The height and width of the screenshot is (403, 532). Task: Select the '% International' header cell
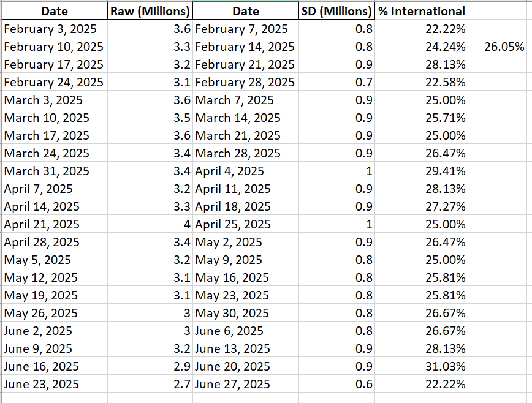click(x=422, y=11)
